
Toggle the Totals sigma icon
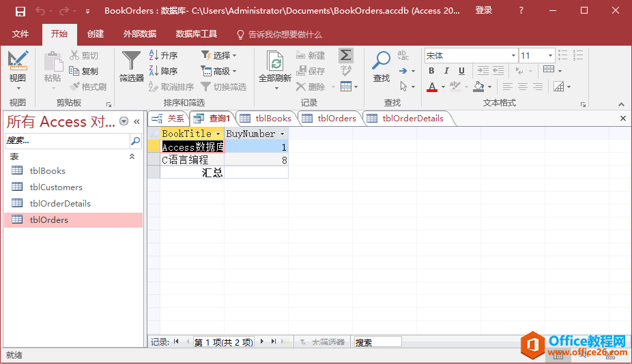click(x=346, y=55)
